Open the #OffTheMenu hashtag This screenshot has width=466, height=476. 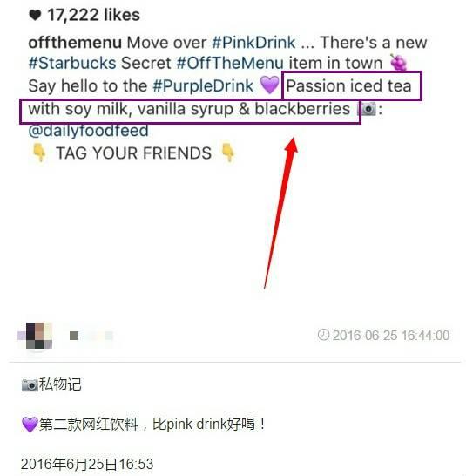(230, 63)
